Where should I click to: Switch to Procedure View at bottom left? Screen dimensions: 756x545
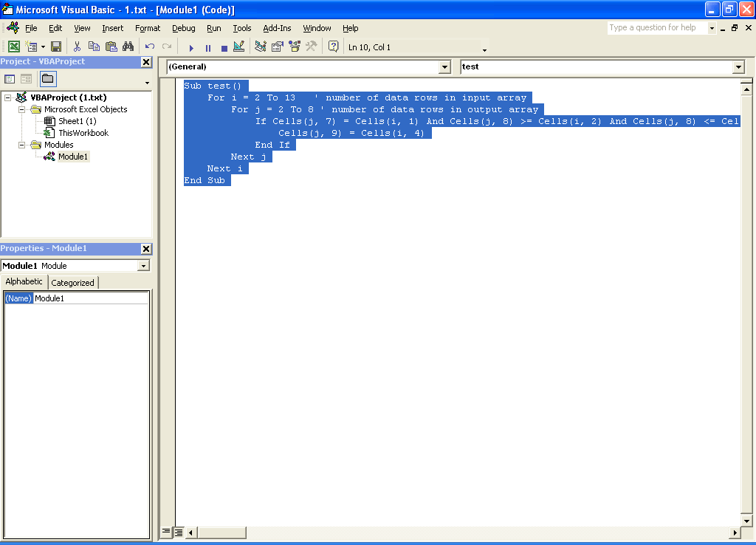click(166, 532)
